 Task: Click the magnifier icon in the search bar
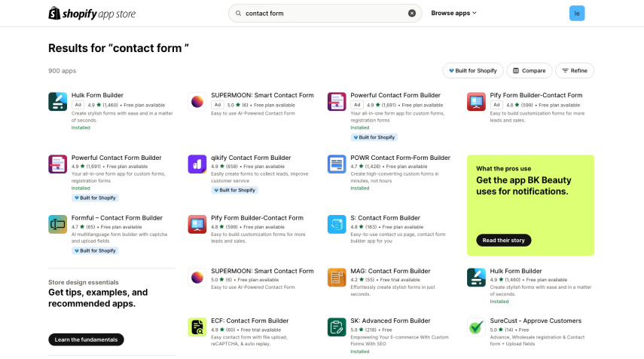(x=238, y=13)
